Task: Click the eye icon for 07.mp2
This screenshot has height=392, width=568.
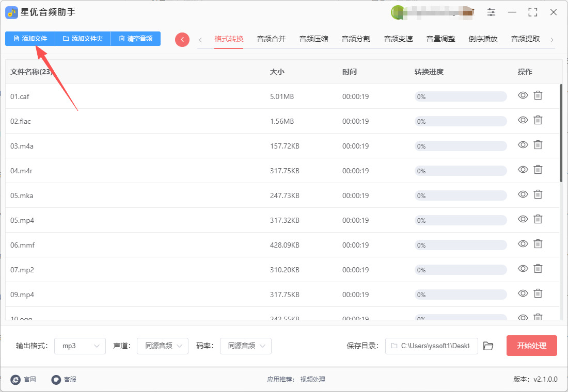Action: (x=523, y=269)
